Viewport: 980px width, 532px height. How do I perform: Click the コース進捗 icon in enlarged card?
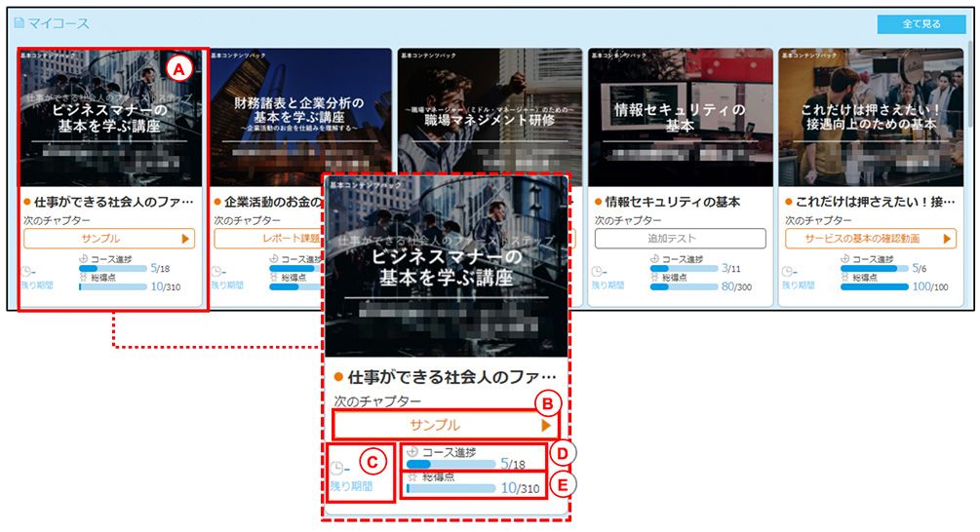pos(412,451)
